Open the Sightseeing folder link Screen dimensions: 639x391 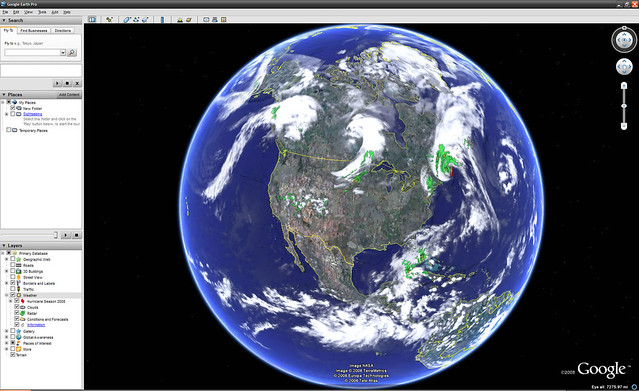pyautogui.click(x=33, y=114)
